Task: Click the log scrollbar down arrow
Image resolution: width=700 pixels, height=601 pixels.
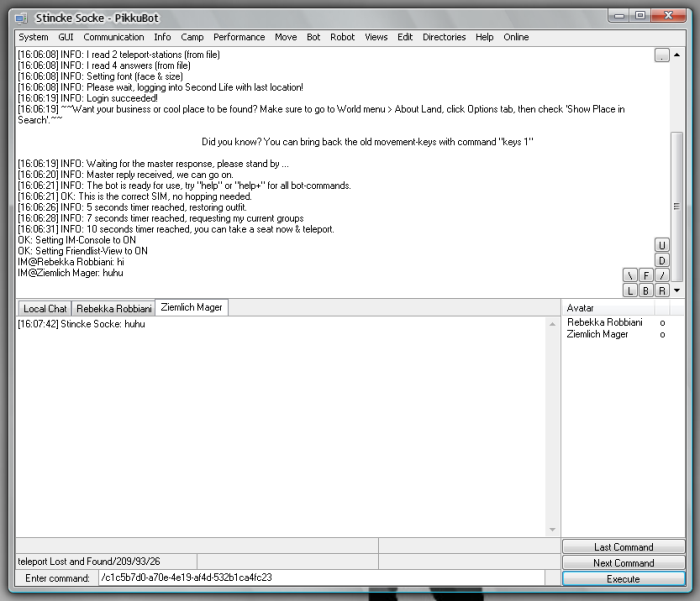Action: tap(678, 290)
